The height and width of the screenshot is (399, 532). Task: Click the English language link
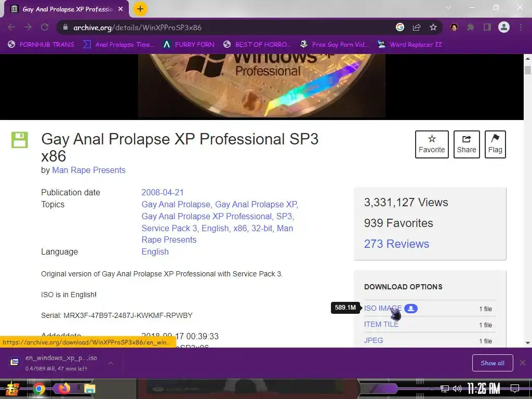point(155,252)
